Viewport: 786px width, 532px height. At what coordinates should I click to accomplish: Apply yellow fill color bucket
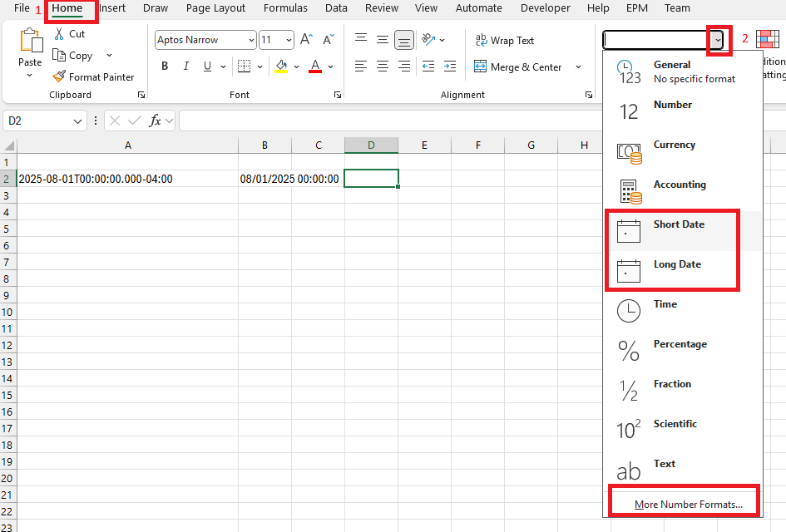(x=281, y=66)
